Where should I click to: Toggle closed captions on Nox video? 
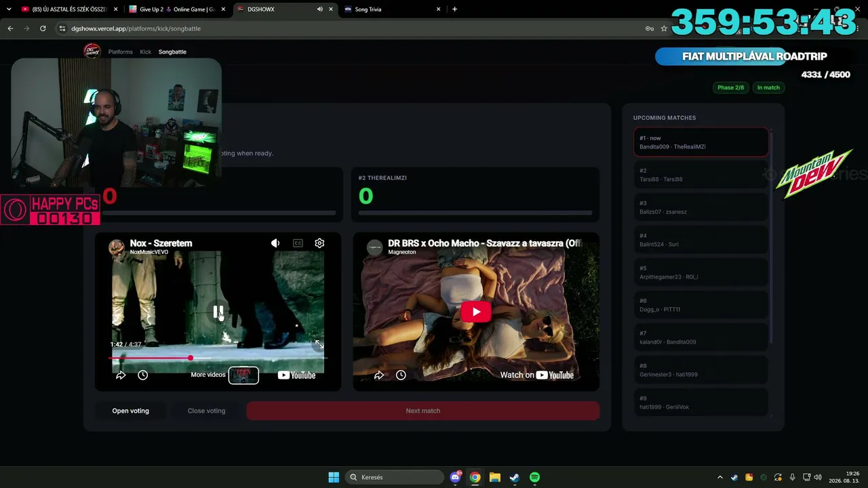pyautogui.click(x=298, y=243)
